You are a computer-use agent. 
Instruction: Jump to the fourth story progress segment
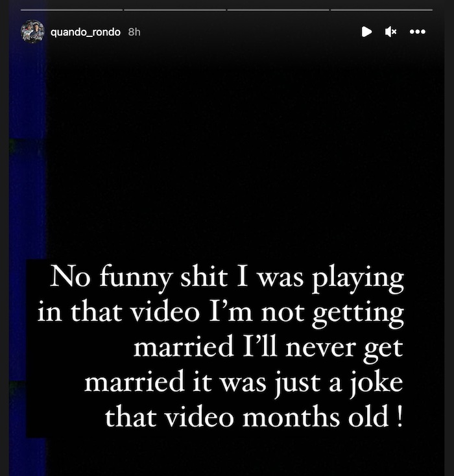(381, 10)
